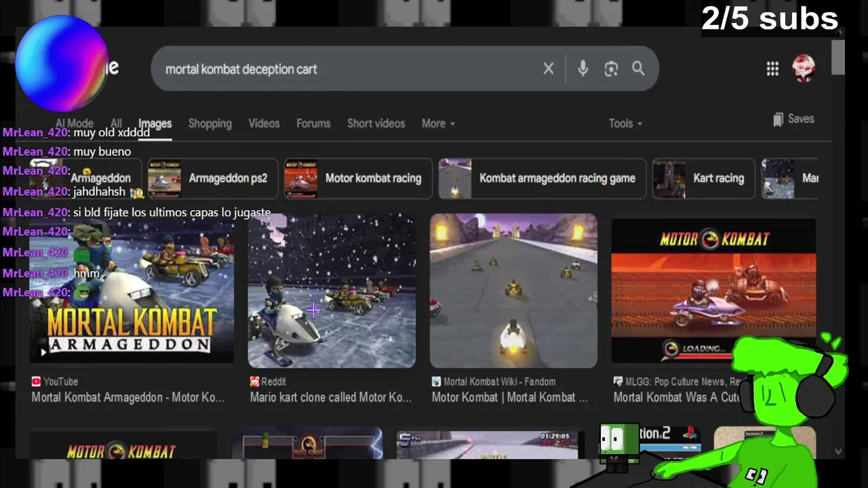Open 'Mortal Kombat Was A Cute' result title

point(676,398)
